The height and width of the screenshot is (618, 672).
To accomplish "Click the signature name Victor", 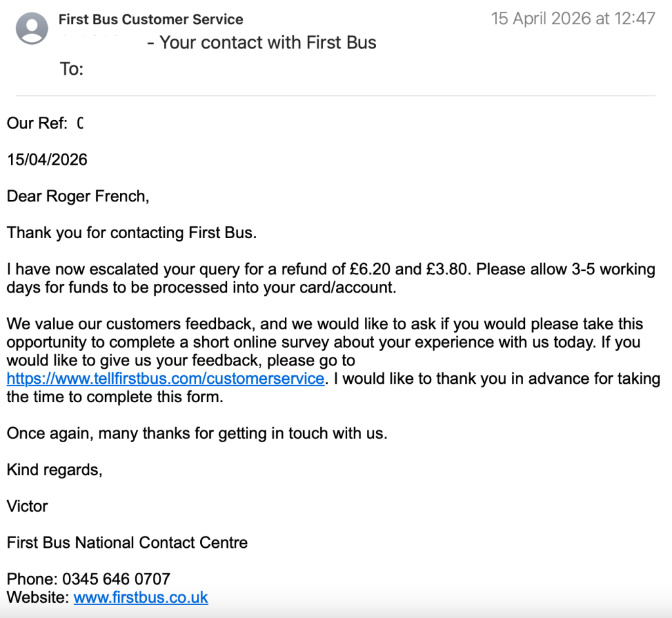I will click(x=27, y=506).
